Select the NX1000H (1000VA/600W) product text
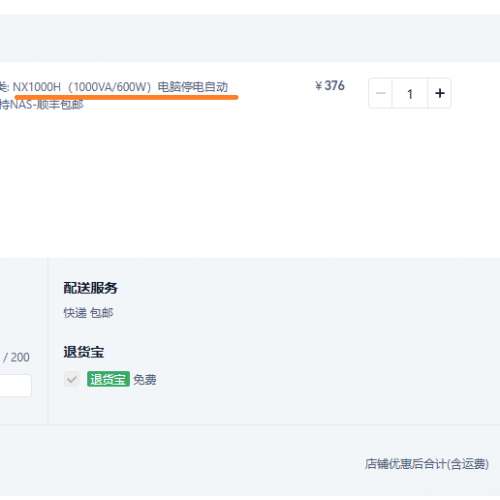500x500 pixels. coord(82,87)
